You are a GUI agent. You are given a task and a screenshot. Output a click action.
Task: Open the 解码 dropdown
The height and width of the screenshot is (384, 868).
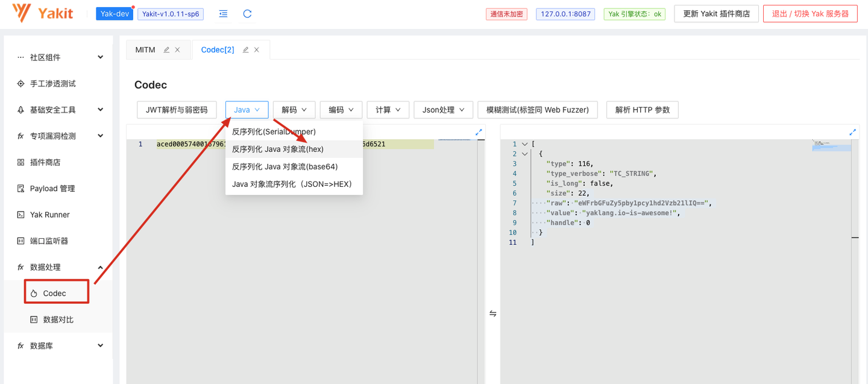click(x=294, y=110)
